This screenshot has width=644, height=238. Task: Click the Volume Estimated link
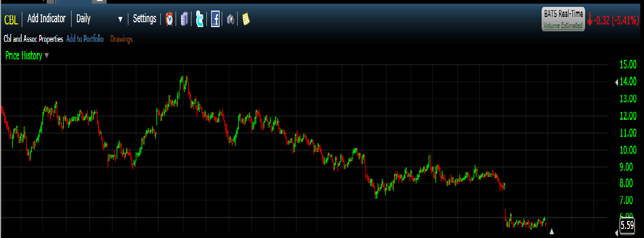[563, 25]
